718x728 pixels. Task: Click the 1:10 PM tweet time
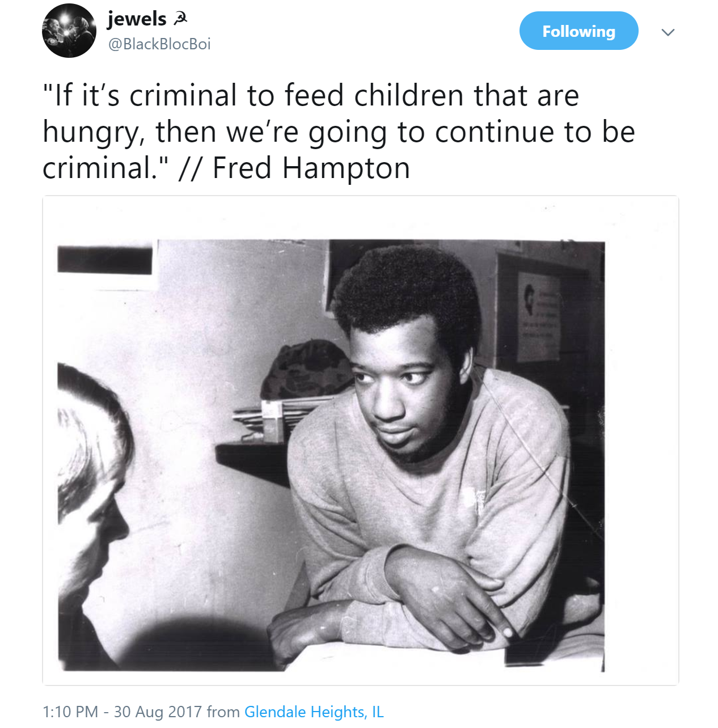(x=70, y=712)
